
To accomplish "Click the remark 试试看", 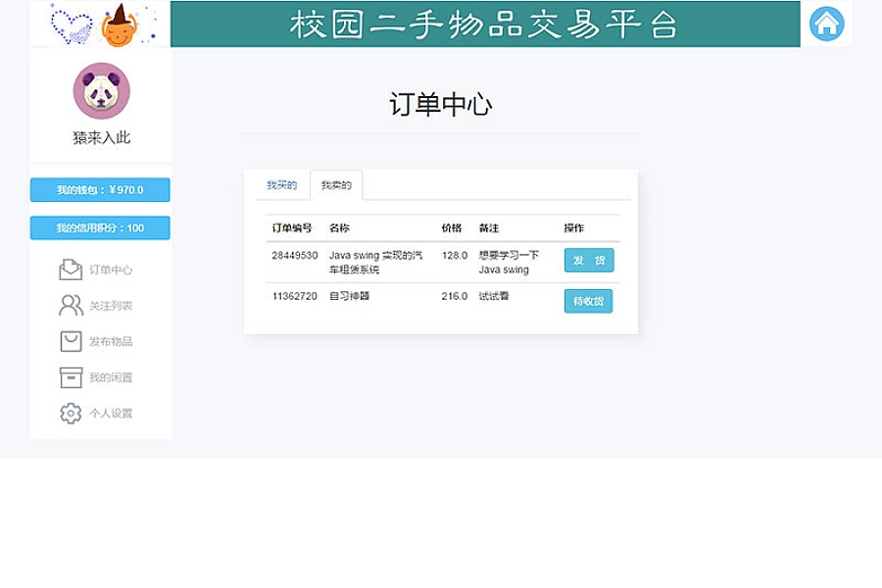I will 494,296.
